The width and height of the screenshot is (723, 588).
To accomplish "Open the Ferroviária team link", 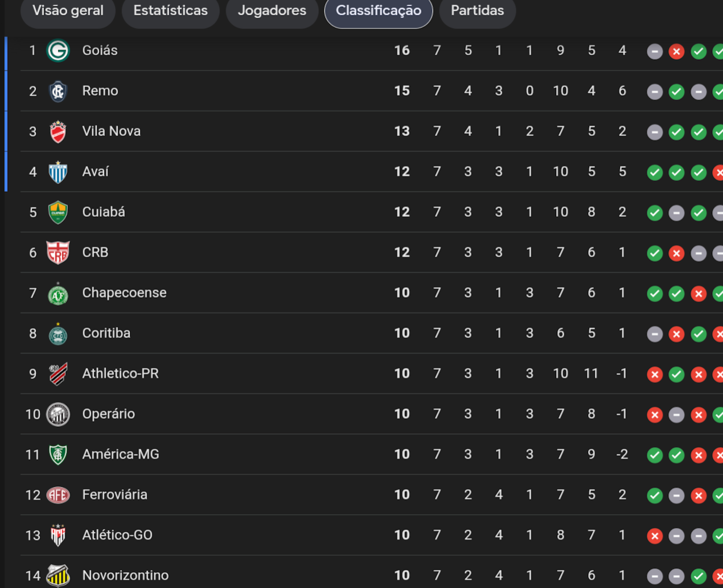I will [114, 495].
